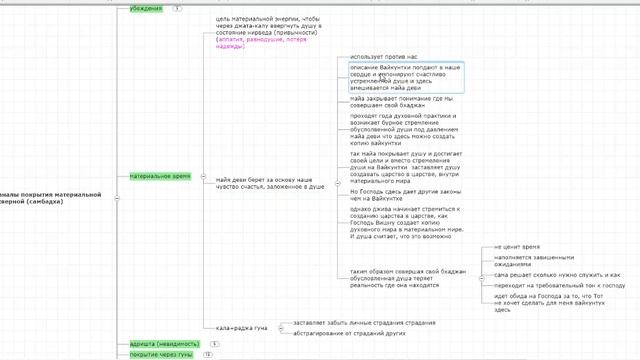This screenshot has width=640, height=360.
Task: Click node 'однако джива начинает стремиться к созданию царства'
Action: tap(407, 222)
